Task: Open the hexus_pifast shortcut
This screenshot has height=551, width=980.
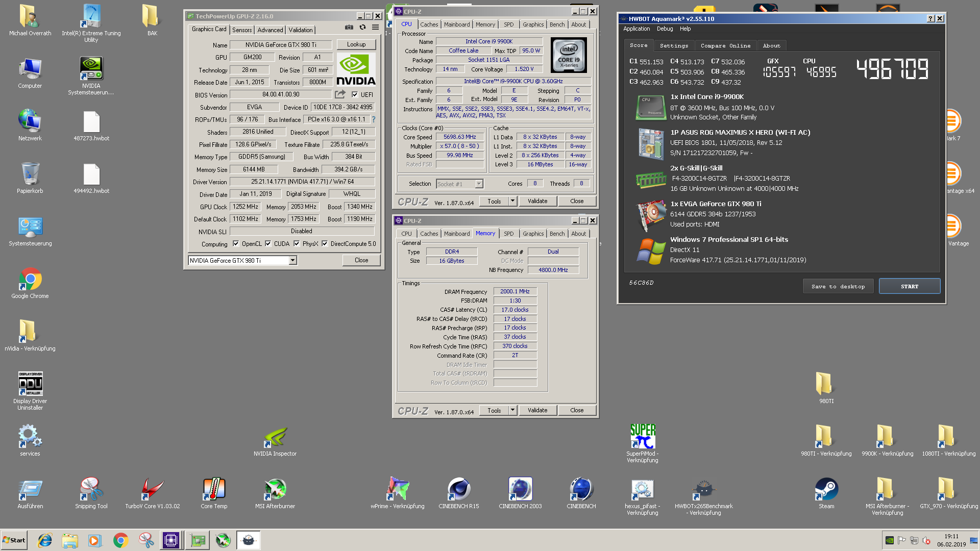Action: (643, 497)
